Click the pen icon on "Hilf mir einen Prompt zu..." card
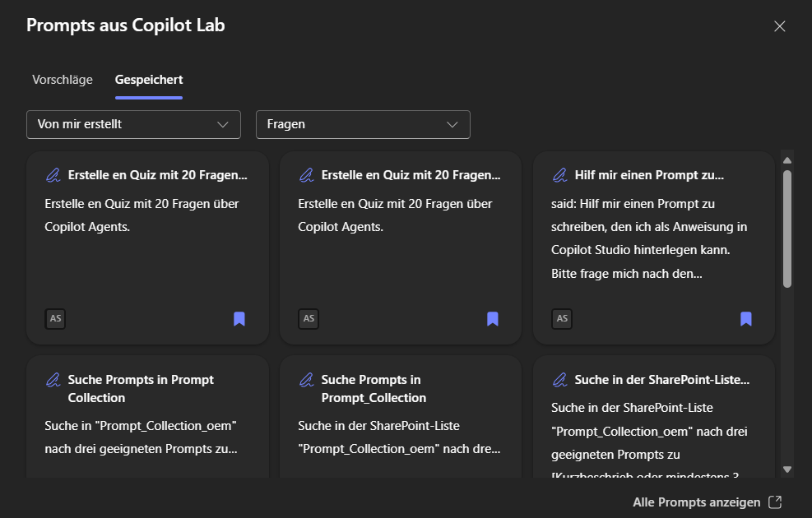Image resolution: width=812 pixels, height=518 pixels. [x=559, y=175]
